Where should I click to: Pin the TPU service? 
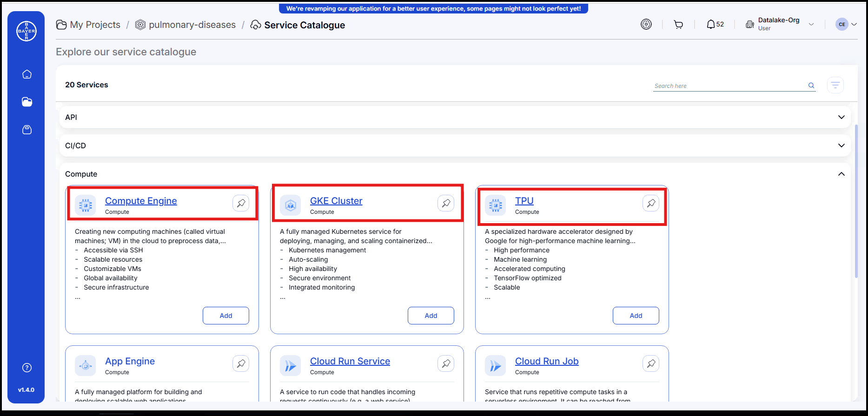(651, 203)
